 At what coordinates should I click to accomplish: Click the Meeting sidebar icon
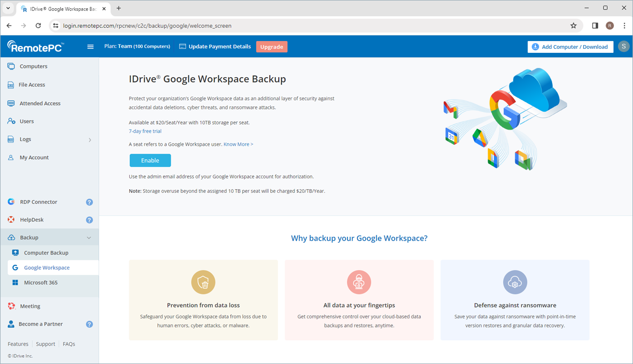point(11,306)
